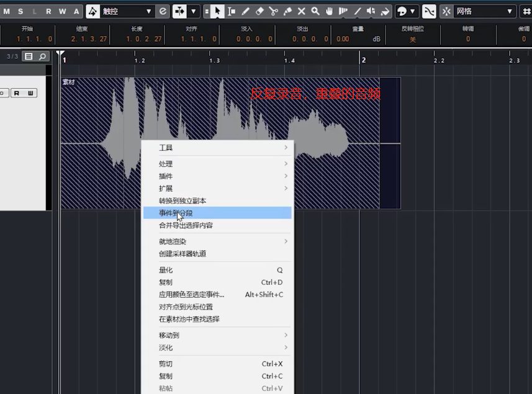Open the automation panel 'e' icon

(163, 12)
